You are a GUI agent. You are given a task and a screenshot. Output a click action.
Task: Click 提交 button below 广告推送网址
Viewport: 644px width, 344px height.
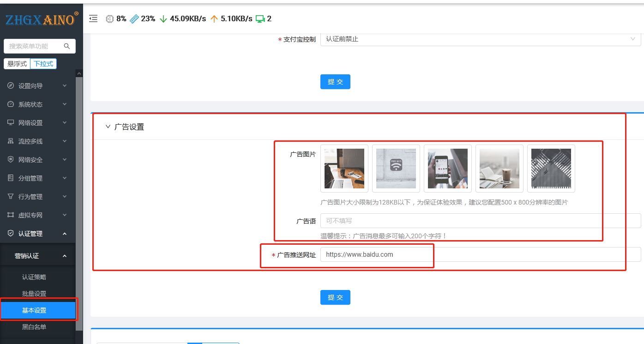tap(335, 297)
